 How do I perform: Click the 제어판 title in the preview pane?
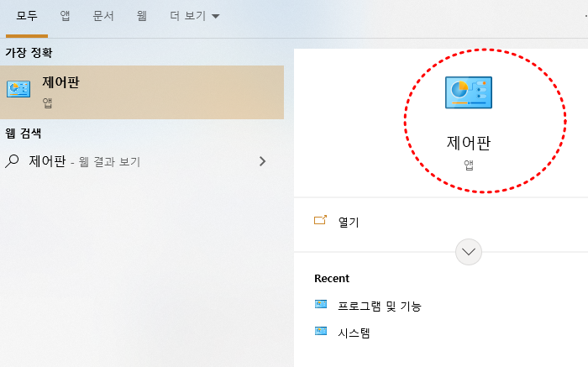coord(469,143)
